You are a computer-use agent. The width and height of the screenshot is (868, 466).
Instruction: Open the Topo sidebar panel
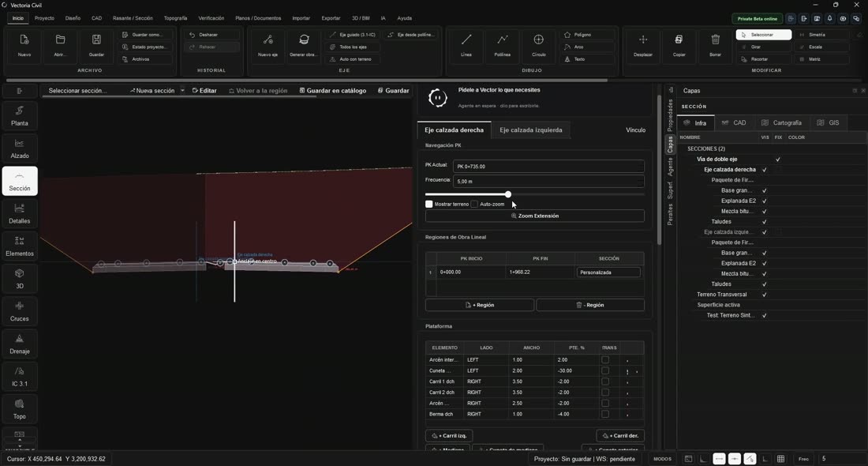[x=20, y=409]
